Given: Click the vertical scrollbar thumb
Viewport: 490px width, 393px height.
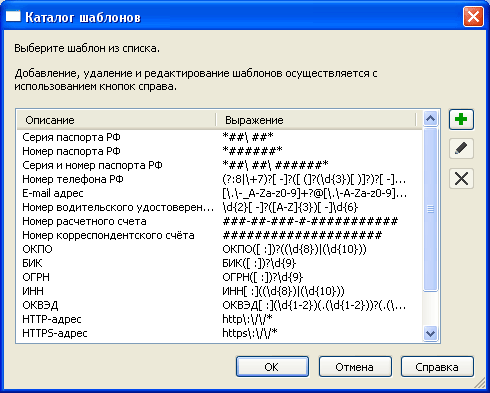Looking at the screenshot, I should pyautogui.click(x=430, y=209).
